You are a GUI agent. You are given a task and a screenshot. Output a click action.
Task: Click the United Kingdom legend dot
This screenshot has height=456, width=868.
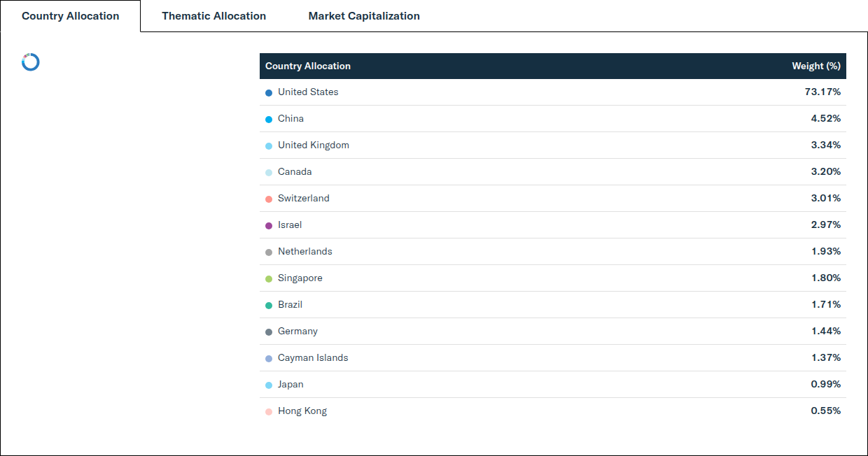(x=269, y=146)
